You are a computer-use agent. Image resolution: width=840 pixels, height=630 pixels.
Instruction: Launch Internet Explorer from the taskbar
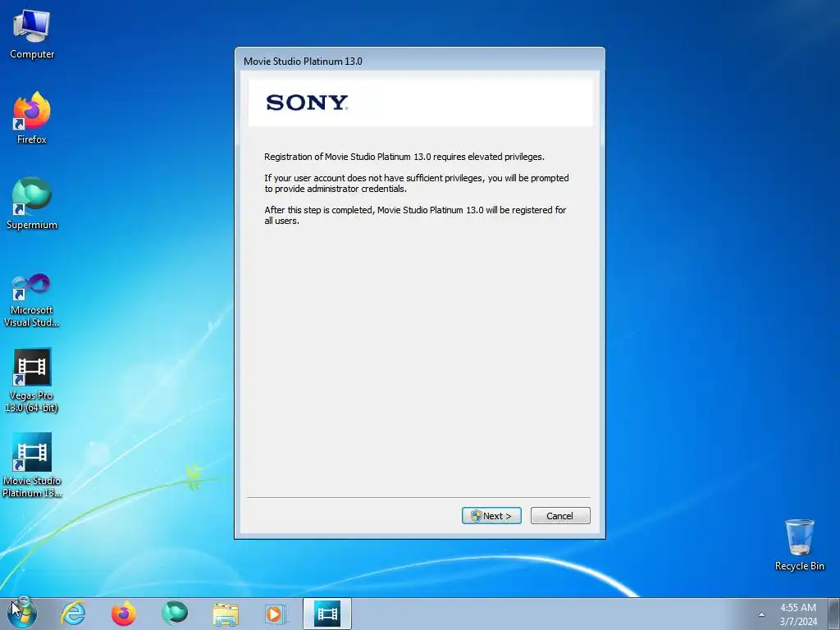pos(73,614)
